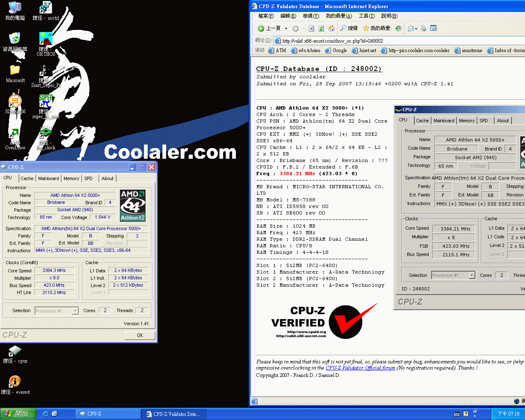Open IE Favorites (我的最愛) toolbar button
This screenshot has width=525, height=420.
coord(377,28)
